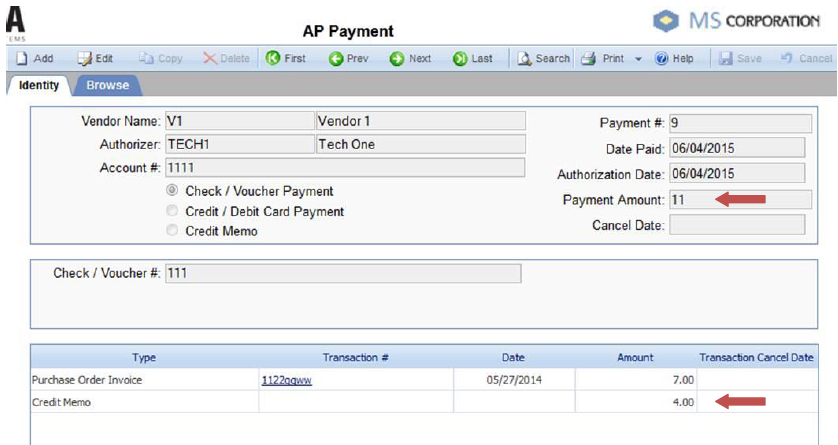This screenshot has height=445, width=838.
Task: Click the Payment Amount field
Action: tap(736, 200)
